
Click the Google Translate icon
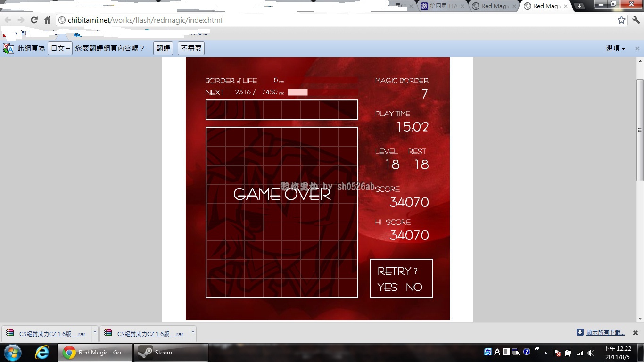[8, 49]
